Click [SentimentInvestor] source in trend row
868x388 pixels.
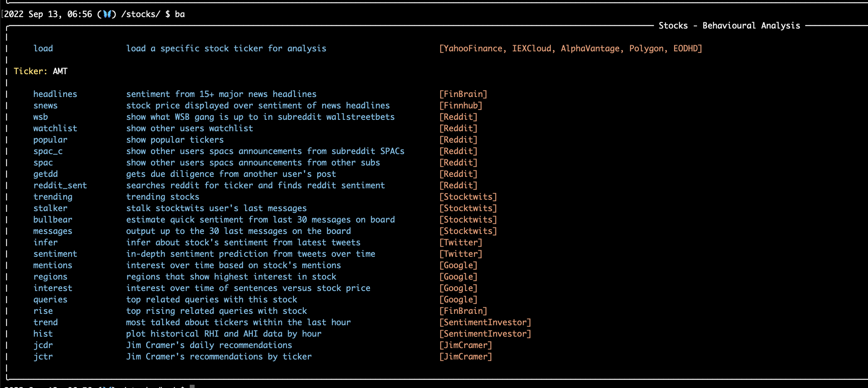click(485, 322)
